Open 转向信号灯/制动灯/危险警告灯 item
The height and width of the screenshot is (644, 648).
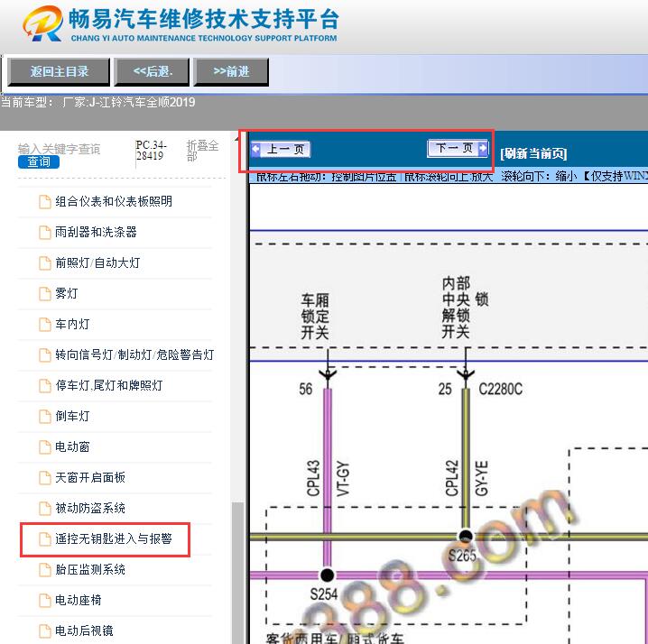point(134,354)
